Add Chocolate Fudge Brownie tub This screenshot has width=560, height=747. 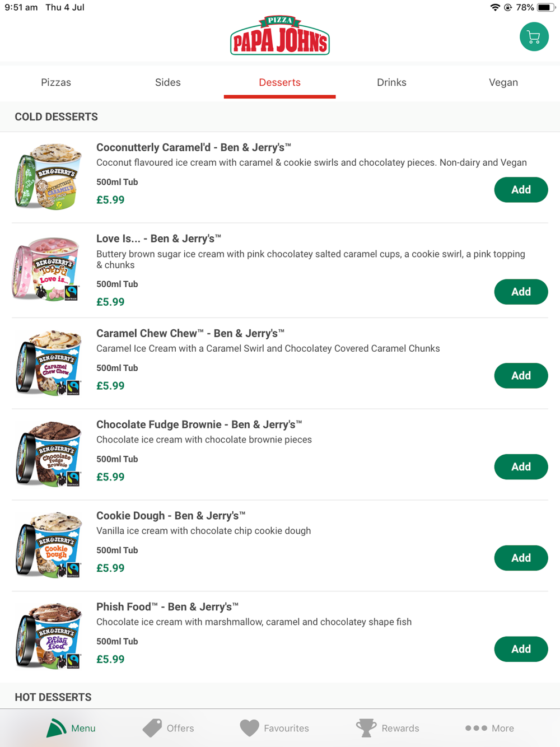[x=520, y=467]
